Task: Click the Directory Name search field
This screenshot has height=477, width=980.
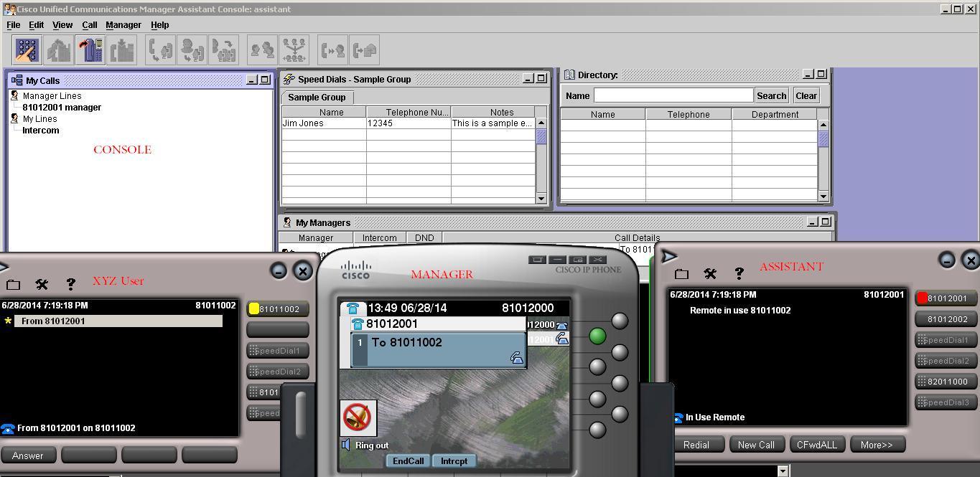Action: (x=673, y=95)
